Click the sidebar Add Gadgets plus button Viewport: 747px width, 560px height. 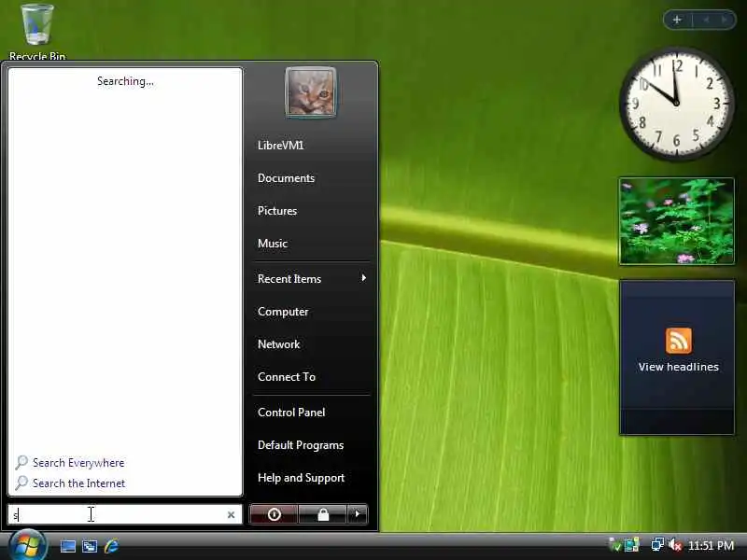click(x=677, y=20)
